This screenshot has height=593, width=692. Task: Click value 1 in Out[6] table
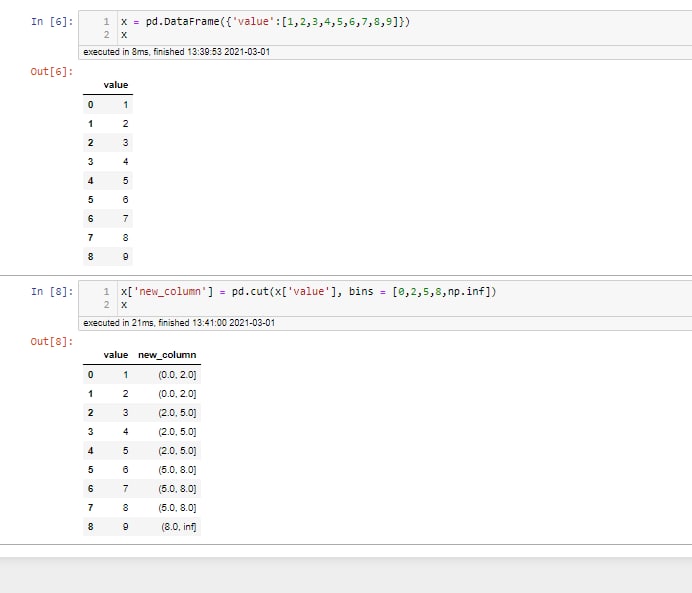125,105
